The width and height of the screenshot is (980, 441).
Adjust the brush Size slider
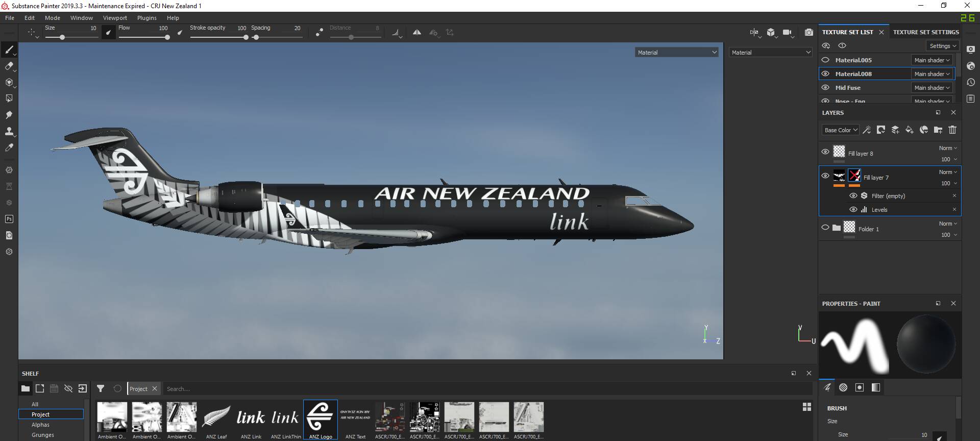coord(70,37)
